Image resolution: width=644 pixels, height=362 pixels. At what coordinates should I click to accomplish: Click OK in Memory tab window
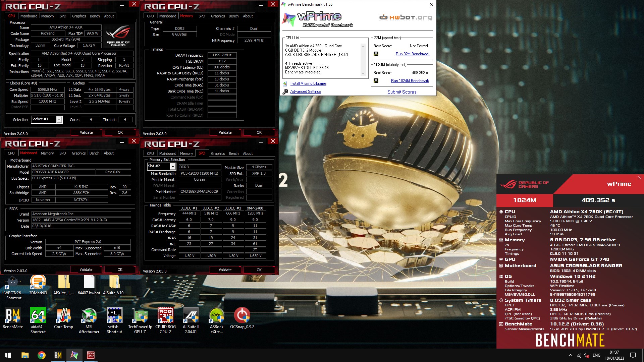259,132
